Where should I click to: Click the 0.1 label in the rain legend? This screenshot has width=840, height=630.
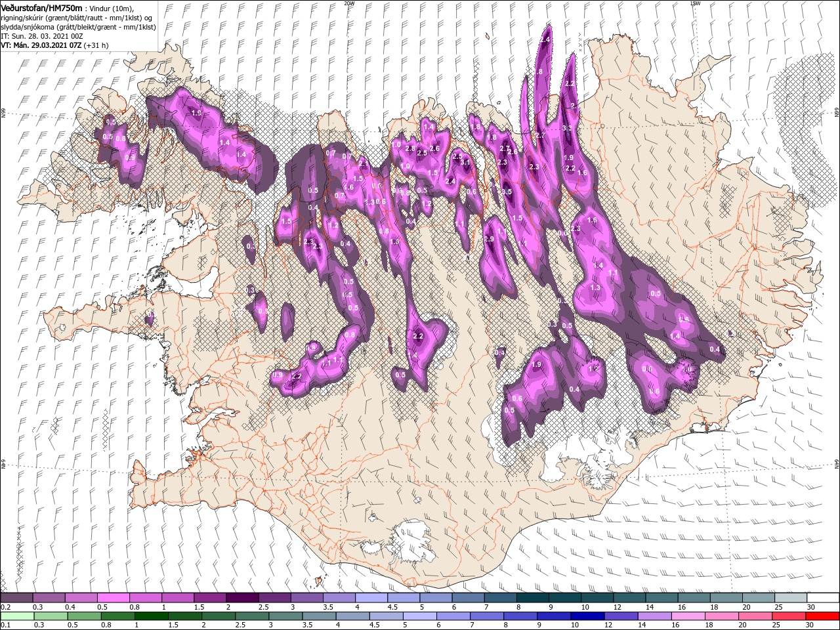(x=6, y=625)
